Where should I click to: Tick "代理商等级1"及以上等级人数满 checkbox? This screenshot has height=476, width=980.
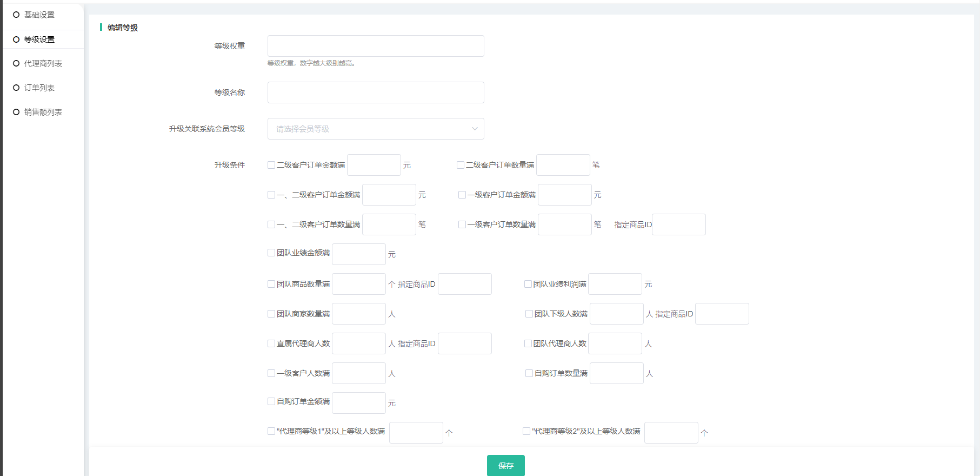point(271,431)
